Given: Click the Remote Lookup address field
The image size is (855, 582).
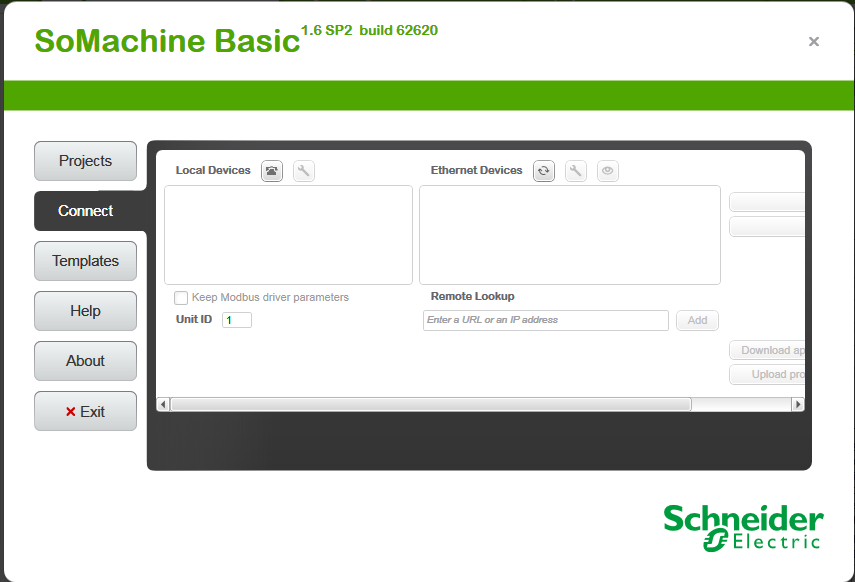Looking at the screenshot, I should 545,320.
